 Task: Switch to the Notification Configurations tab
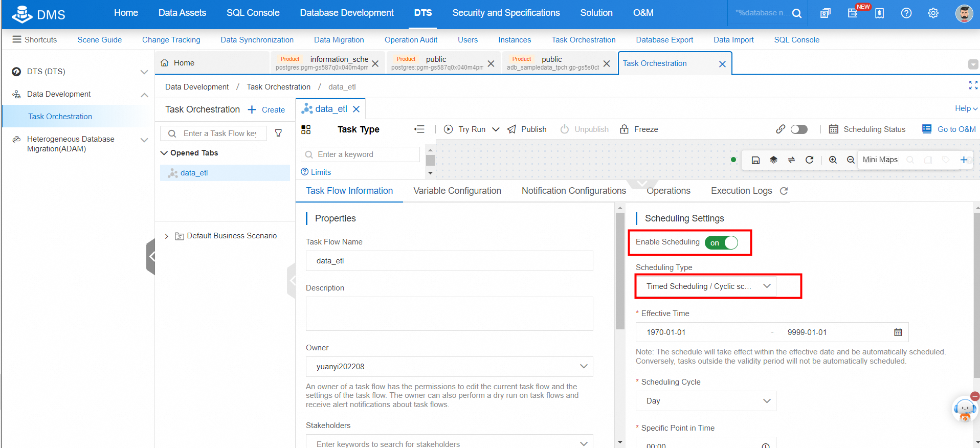pos(574,191)
